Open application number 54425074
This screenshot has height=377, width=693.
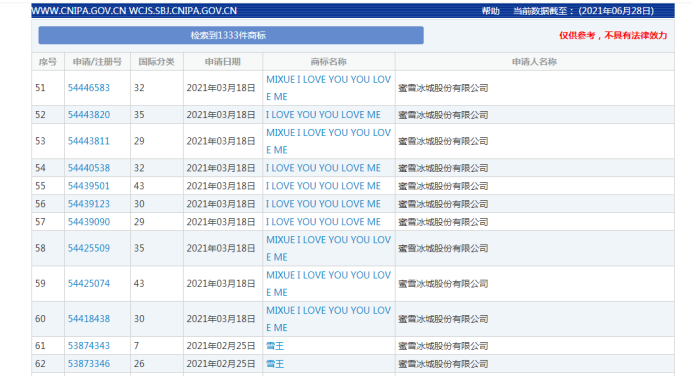click(89, 284)
